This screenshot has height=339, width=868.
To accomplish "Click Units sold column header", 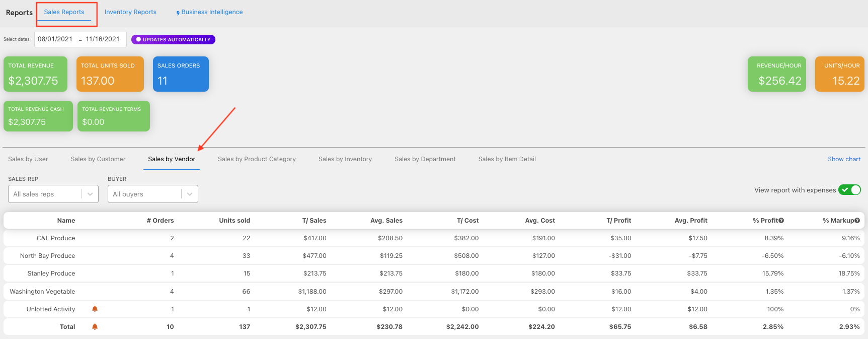I will tap(234, 221).
